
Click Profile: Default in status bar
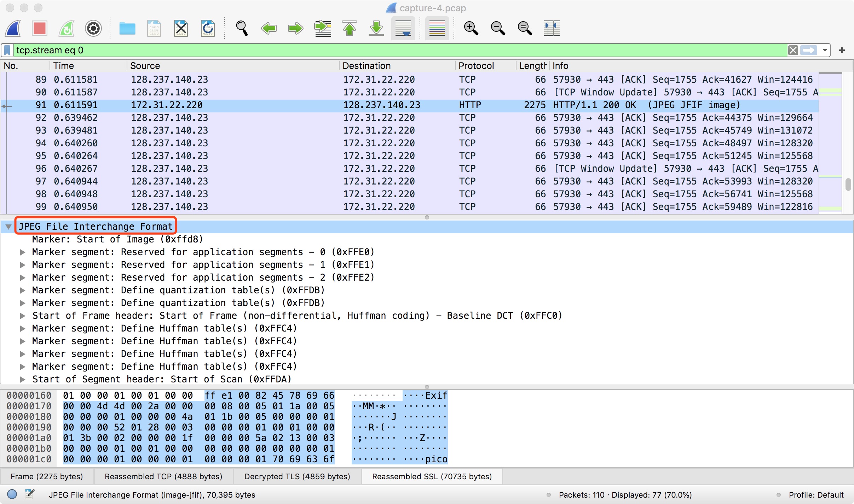(x=816, y=495)
